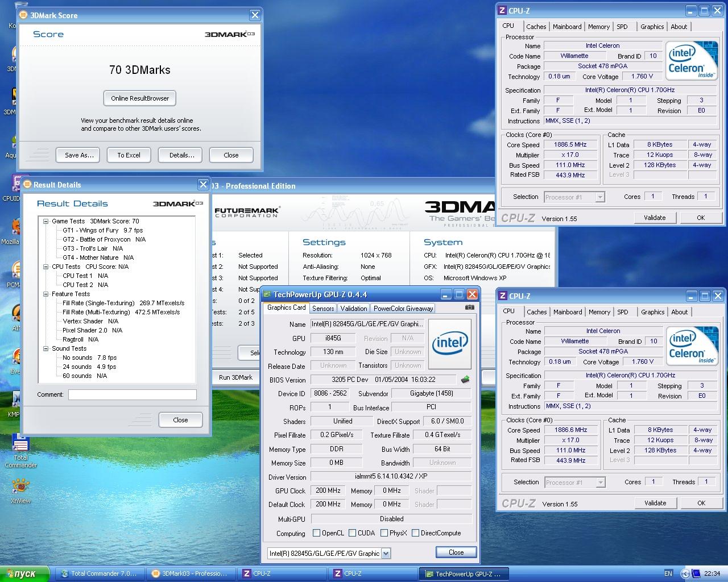Click the Details... button in the 3DMark Score window
This screenshot has height=582, width=728.
(181, 155)
